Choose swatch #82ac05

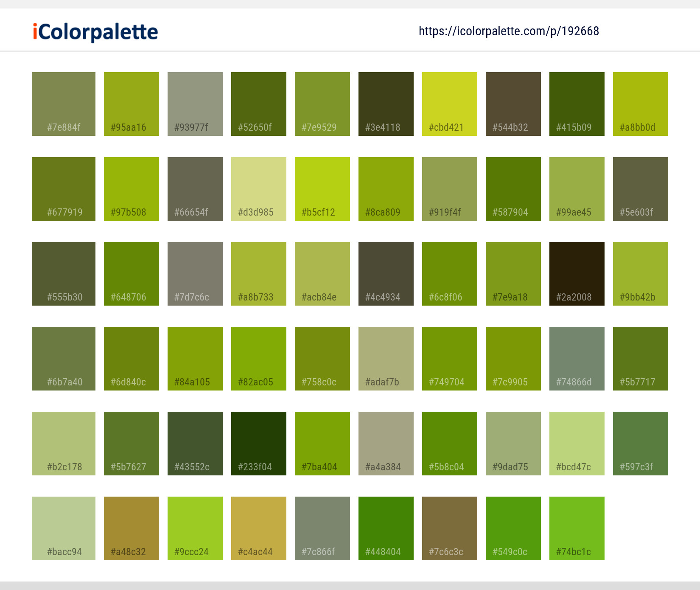click(259, 359)
